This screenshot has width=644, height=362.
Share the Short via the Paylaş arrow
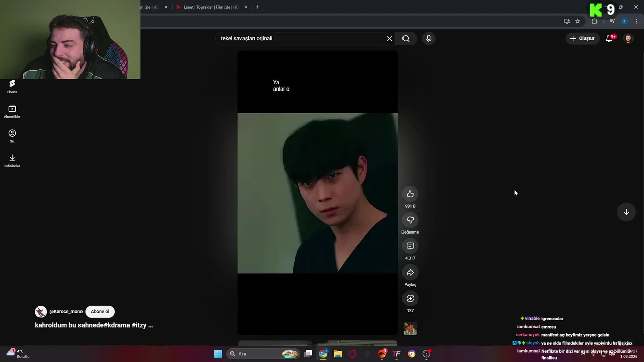[x=410, y=273]
